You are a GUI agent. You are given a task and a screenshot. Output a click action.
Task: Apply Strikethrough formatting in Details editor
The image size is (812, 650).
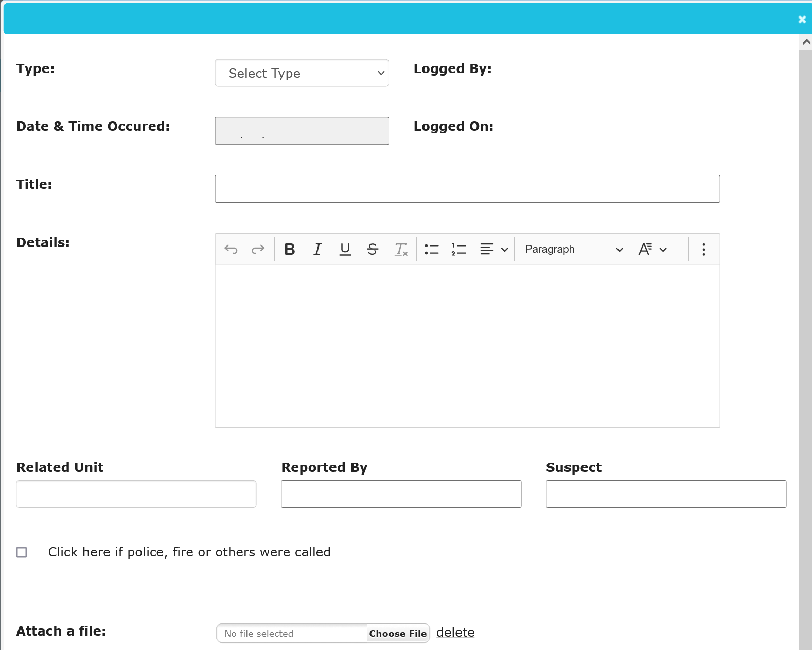click(373, 250)
